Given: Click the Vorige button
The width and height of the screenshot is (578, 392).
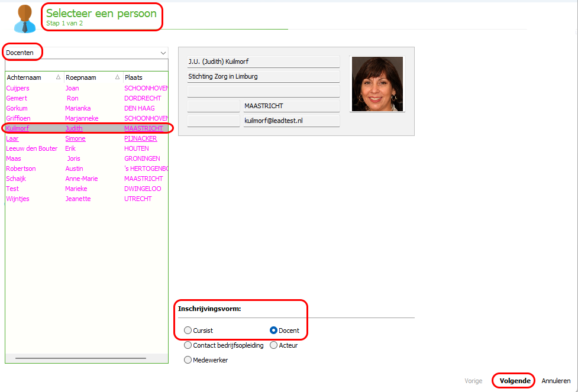Looking at the screenshot, I should point(473,381).
